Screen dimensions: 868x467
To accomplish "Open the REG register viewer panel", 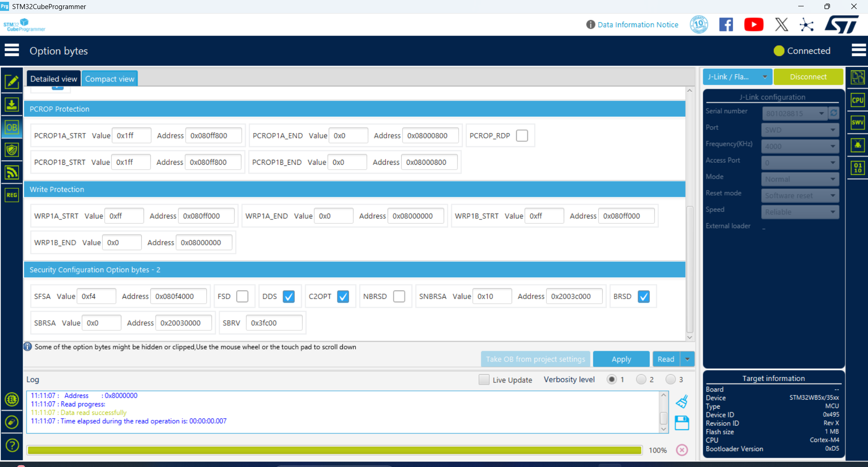I will click(12, 195).
